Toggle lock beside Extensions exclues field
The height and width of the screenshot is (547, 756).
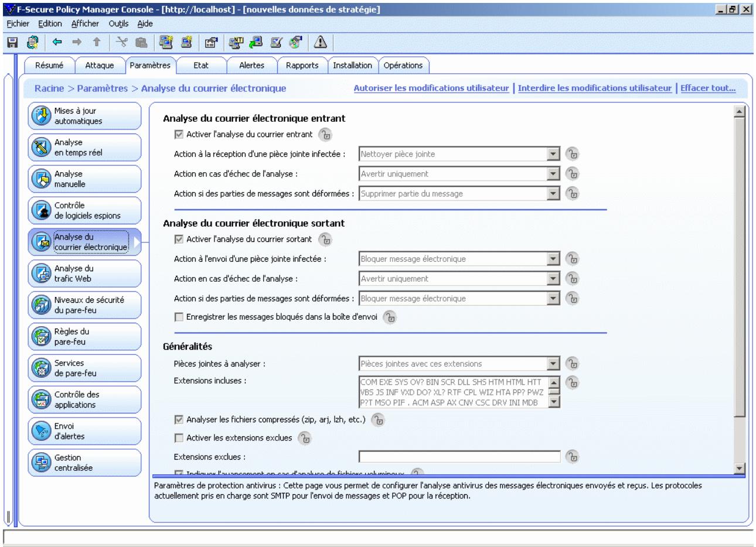[572, 457]
